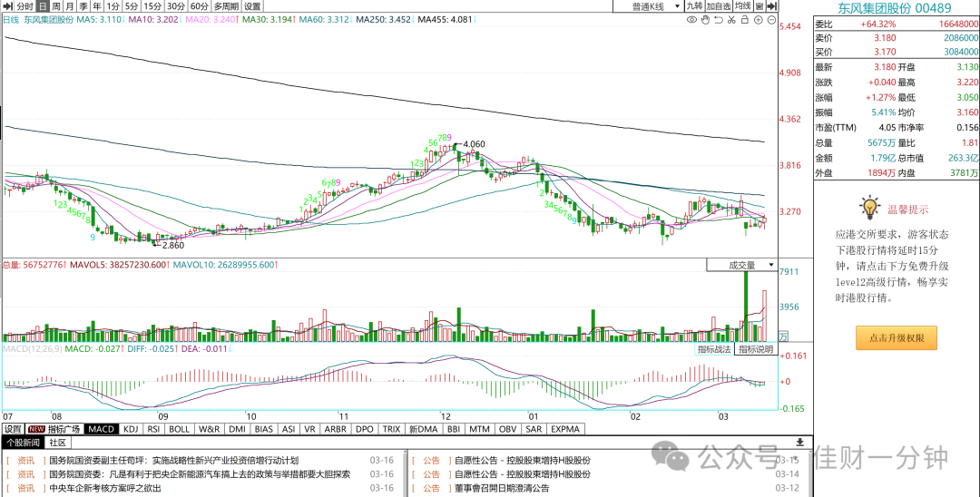This screenshot has width=980, height=497.
Task: Select the DMI indicator tab
Action: coord(238,430)
